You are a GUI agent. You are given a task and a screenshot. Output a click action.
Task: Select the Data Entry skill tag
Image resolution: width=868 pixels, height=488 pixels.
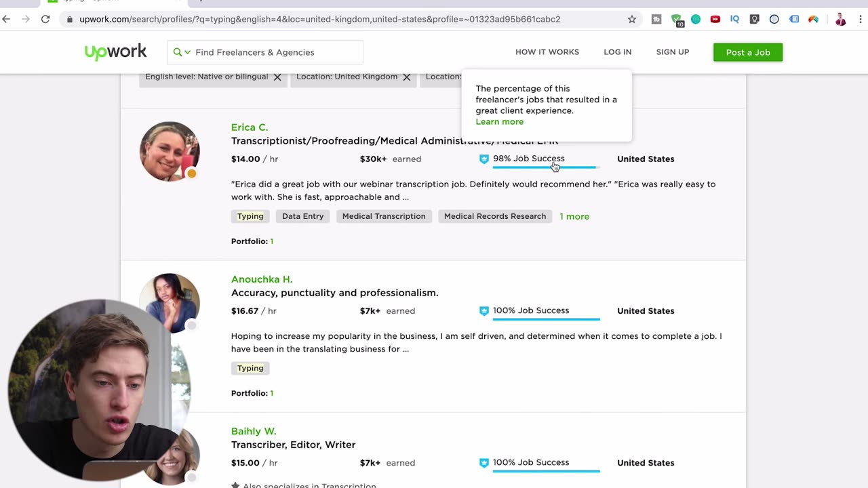(302, 216)
